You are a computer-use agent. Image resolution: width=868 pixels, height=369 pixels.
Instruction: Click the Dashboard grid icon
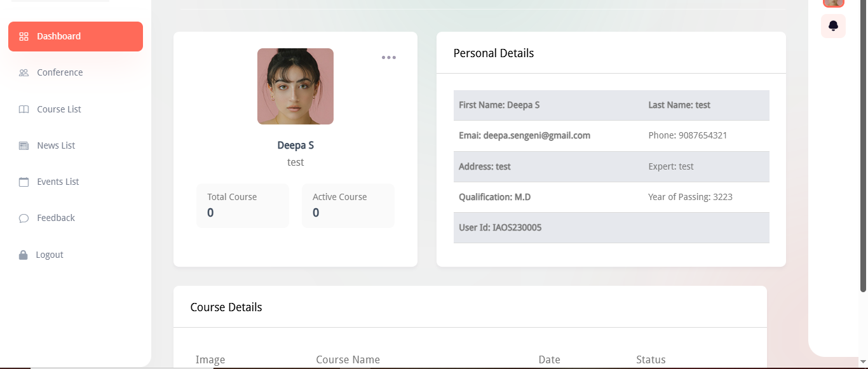[24, 37]
